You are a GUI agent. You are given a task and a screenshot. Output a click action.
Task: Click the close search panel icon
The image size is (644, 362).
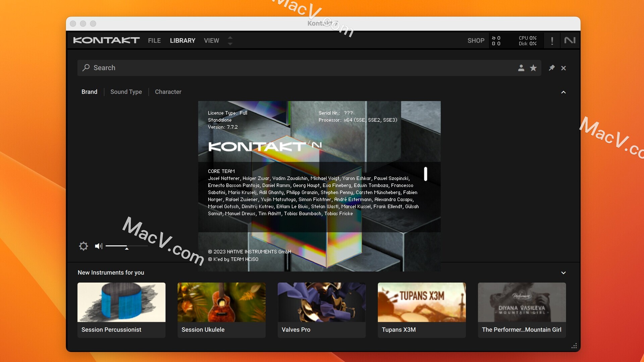(x=563, y=68)
